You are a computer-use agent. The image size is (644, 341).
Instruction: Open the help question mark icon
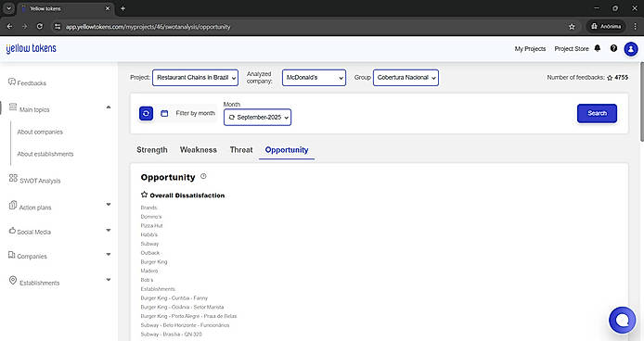coord(613,48)
